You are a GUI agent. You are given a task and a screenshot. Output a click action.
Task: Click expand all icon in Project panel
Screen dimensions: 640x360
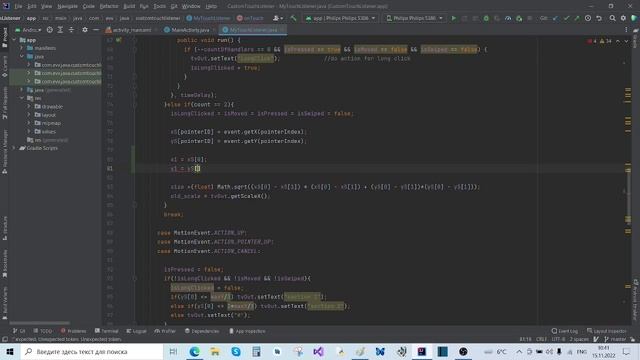[x=60, y=30]
